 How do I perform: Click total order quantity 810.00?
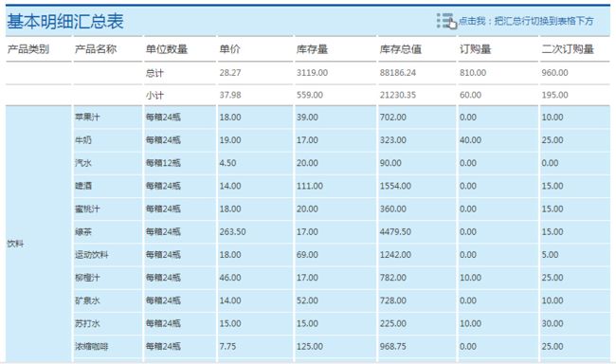473,73
